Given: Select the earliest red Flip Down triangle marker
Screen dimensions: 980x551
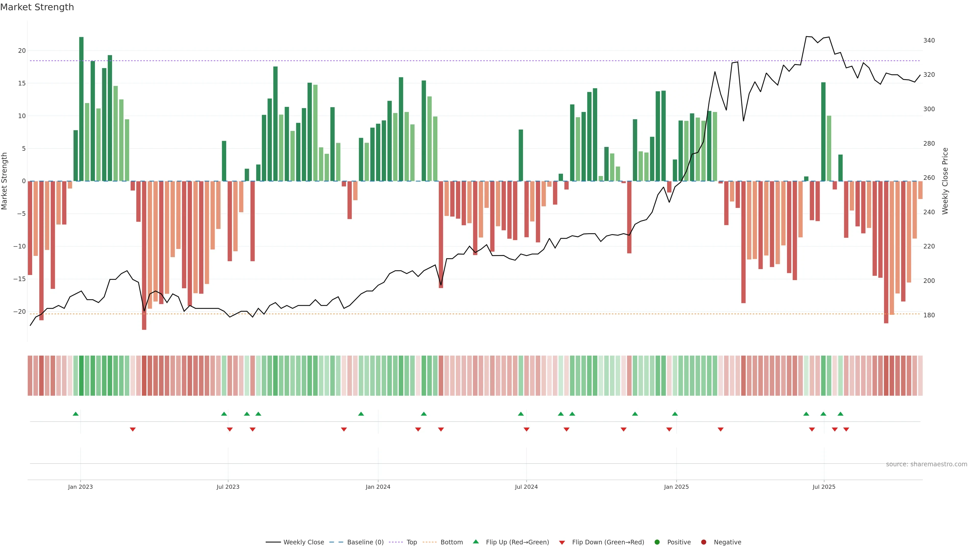Looking at the screenshot, I should (132, 429).
